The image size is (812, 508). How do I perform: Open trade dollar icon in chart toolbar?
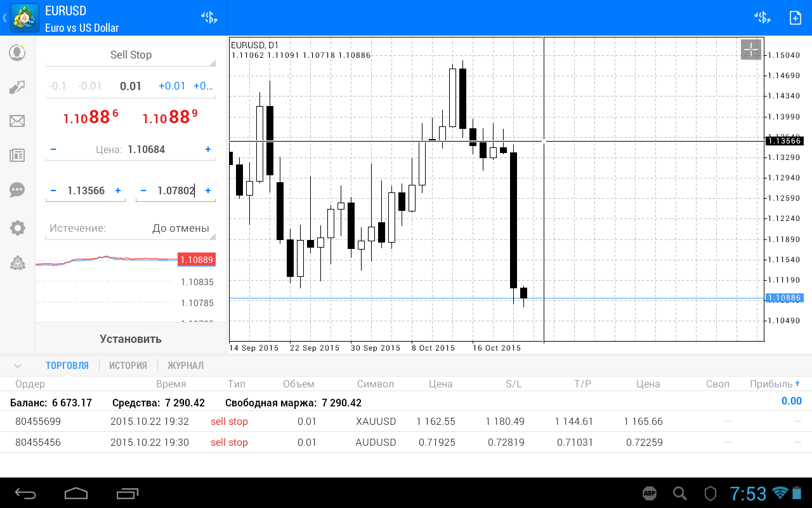coord(762,17)
